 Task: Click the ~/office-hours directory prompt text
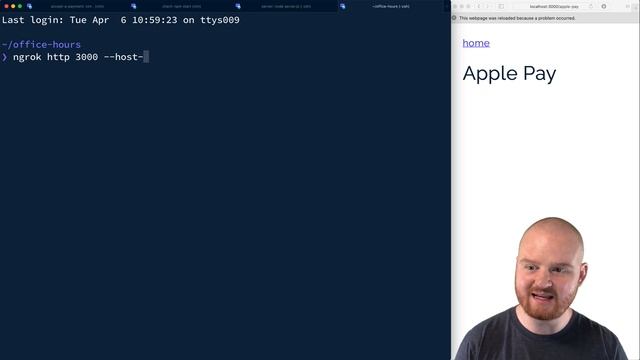[x=41, y=44]
